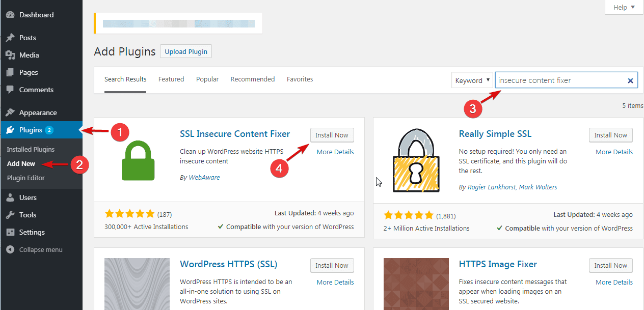Click the '300,000+ Active Installations' text
This screenshot has width=644, height=310.
pos(146,227)
